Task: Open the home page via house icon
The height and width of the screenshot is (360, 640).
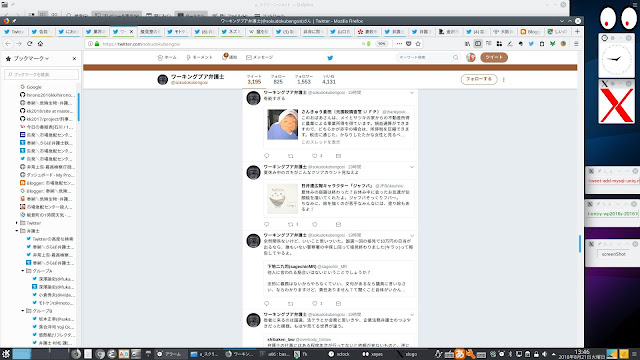Action: (x=40, y=44)
